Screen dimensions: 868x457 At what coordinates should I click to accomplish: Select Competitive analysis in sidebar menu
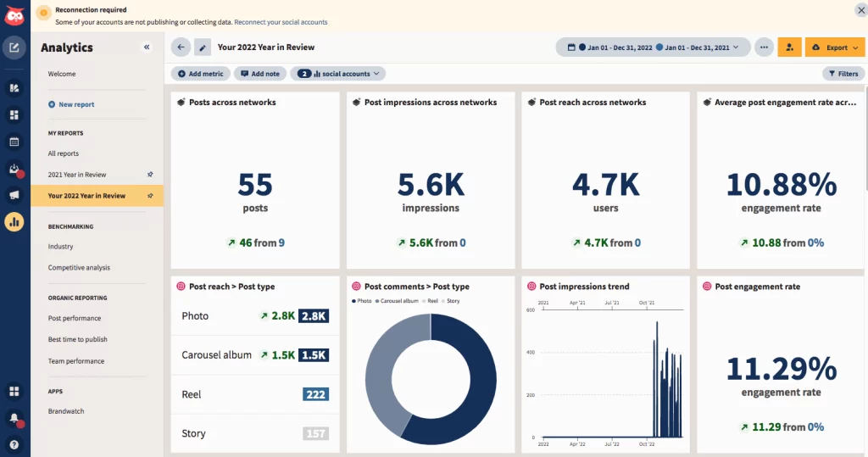point(79,268)
